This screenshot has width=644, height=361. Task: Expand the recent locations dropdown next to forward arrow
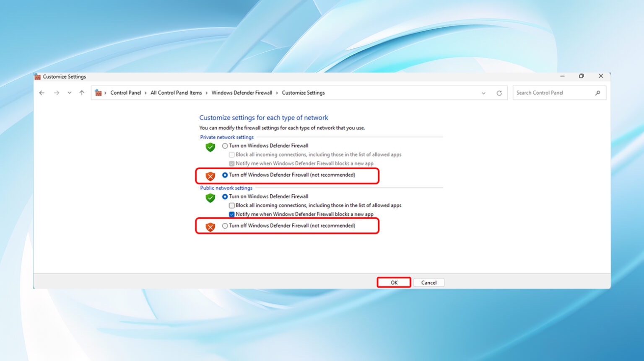[69, 93]
